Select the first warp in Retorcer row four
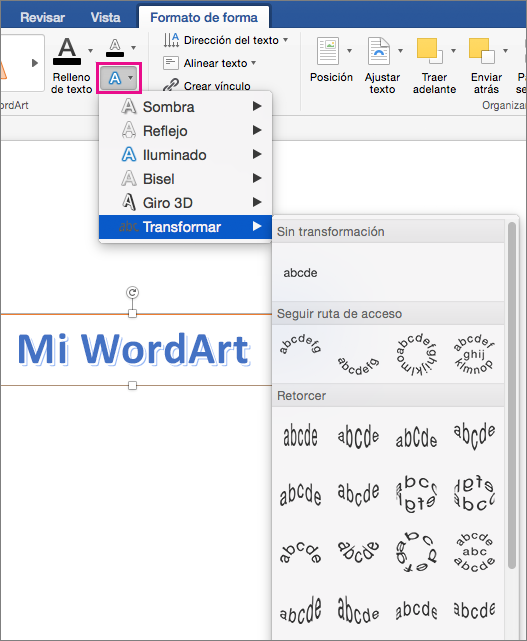The width and height of the screenshot is (527, 641). [x=301, y=610]
